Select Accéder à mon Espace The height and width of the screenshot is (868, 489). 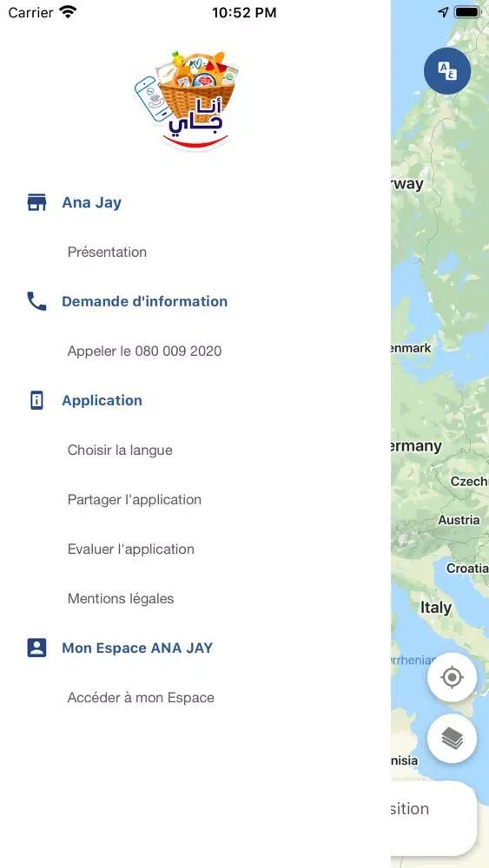(141, 698)
